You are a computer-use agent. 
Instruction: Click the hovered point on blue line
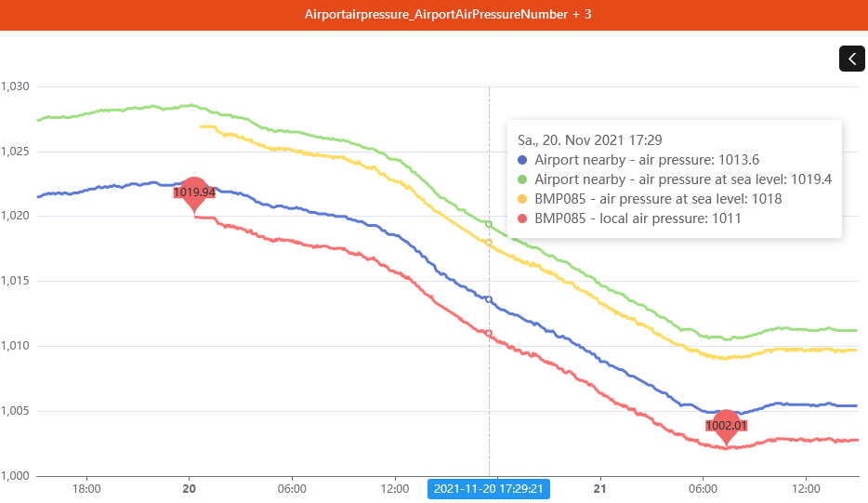[x=489, y=299]
